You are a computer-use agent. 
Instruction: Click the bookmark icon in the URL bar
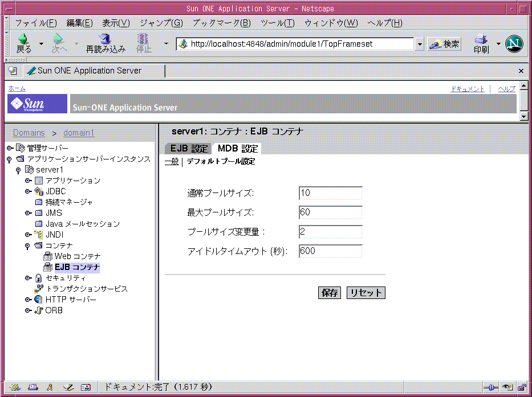point(183,44)
